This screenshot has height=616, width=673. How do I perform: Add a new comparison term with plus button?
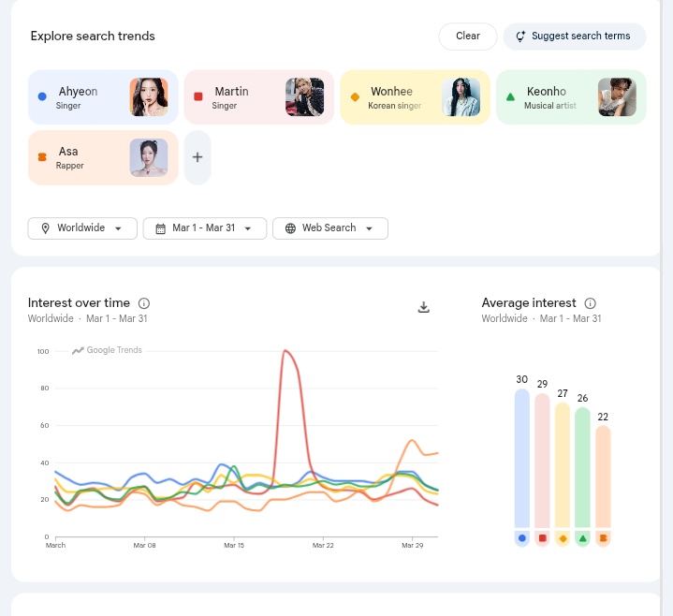[x=198, y=157]
